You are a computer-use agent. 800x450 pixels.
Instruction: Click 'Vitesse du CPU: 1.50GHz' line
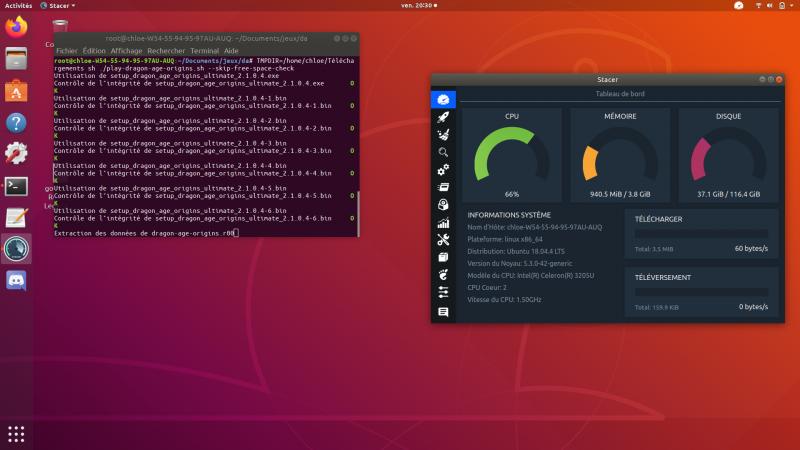click(504, 300)
